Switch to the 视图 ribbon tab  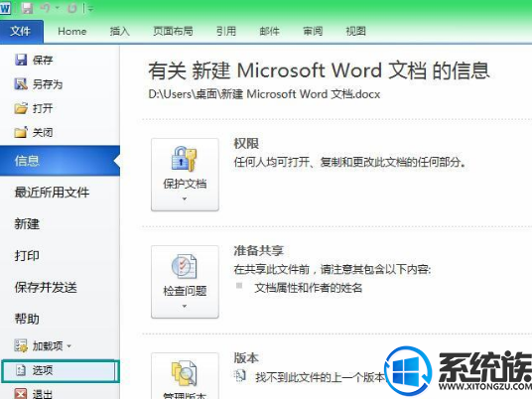coord(355,31)
